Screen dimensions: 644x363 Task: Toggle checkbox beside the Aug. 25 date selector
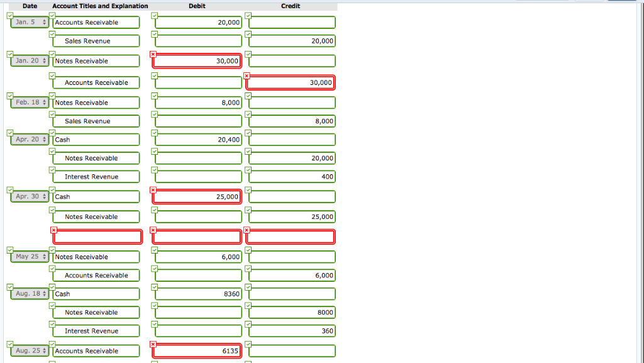pyautogui.click(x=9, y=345)
